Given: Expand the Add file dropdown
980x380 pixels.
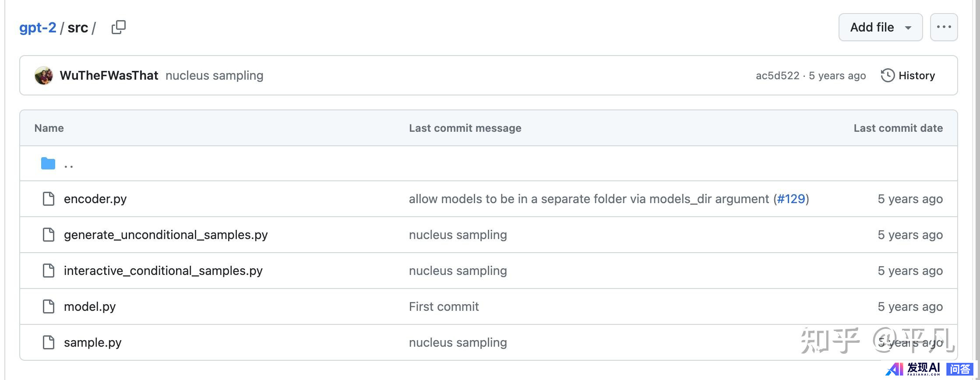Looking at the screenshot, I should (880, 27).
